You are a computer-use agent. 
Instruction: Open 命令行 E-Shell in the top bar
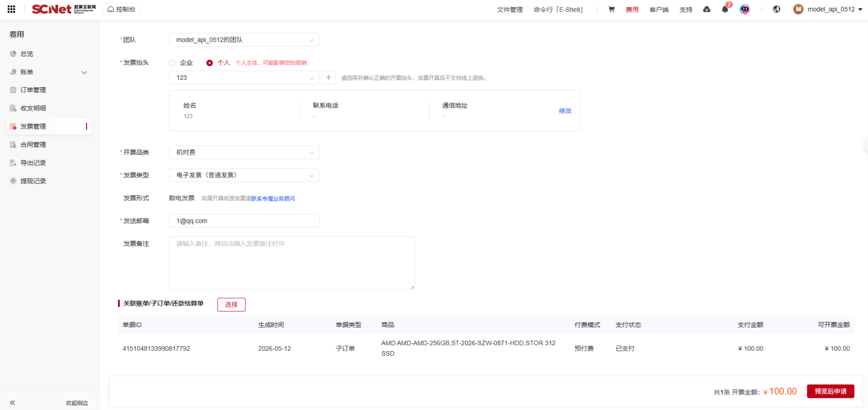tap(559, 10)
